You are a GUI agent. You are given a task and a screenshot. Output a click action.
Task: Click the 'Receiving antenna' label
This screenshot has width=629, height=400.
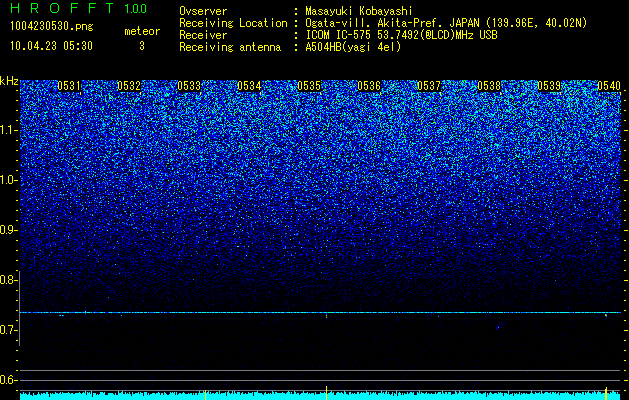pyautogui.click(x=230, y=47)
